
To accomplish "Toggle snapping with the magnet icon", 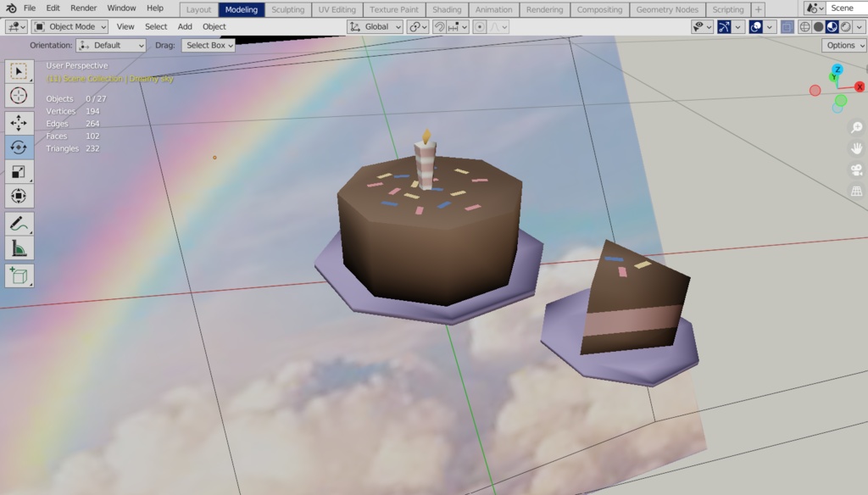I will point(439,26).
